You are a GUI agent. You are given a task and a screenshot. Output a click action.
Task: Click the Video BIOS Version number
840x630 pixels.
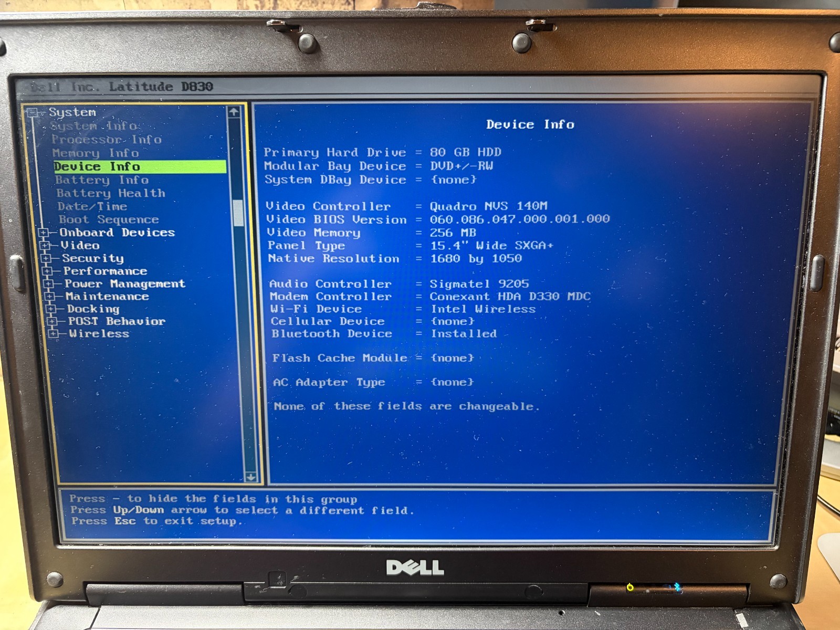(520, 219)
